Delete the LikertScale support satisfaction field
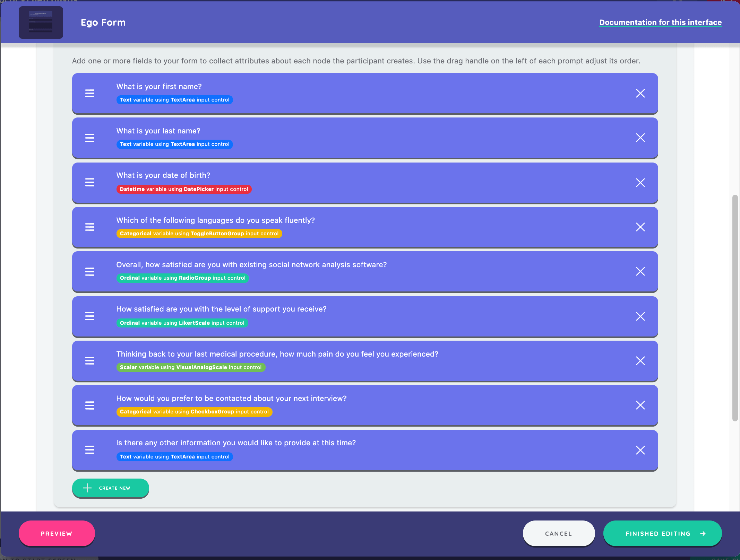The height and width of the screenshot is (560, 740). pos(640,316)
